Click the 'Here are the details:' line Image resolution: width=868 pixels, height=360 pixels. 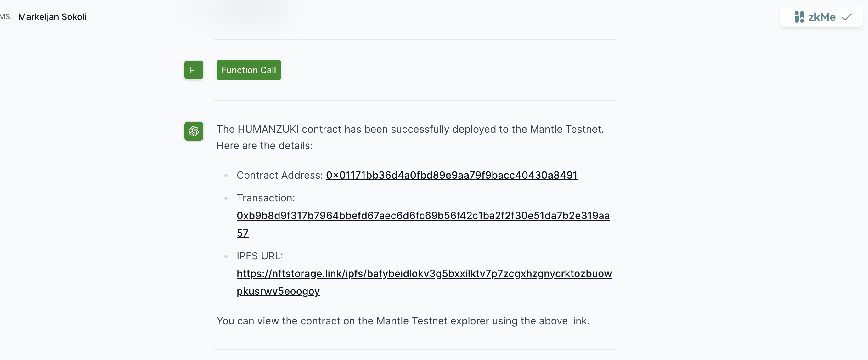click(264, 145)
